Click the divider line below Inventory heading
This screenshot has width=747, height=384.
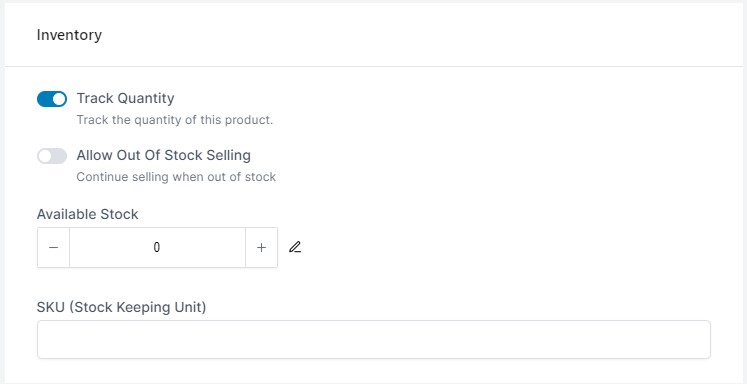pyautogui.click(x=374, y=66)
